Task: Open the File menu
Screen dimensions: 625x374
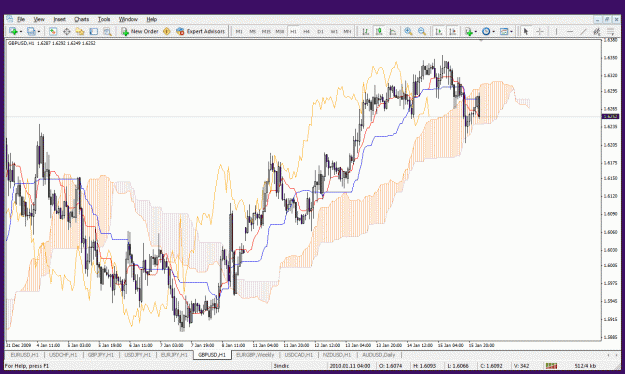Action: [x=21, y=19]
